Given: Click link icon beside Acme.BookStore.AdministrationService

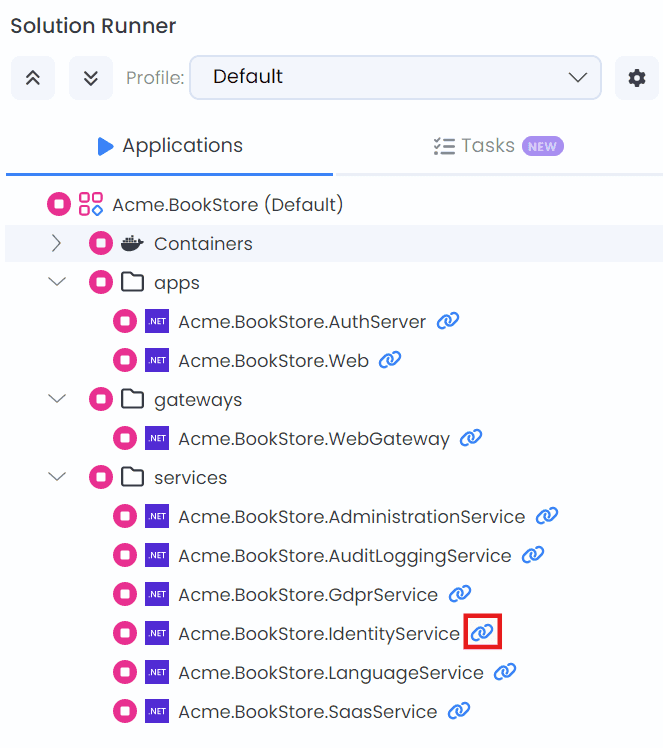Looking at the screenshot, I should (546, 516).
